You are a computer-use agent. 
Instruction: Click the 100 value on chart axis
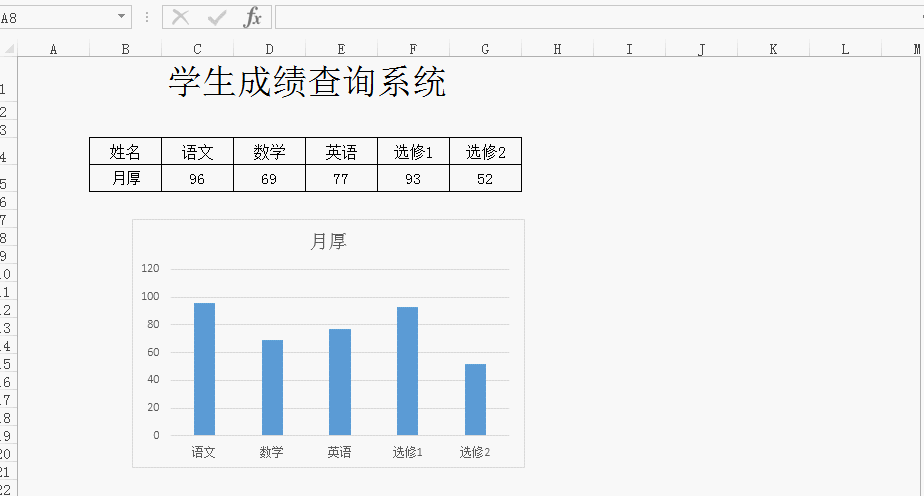point(150,296)
